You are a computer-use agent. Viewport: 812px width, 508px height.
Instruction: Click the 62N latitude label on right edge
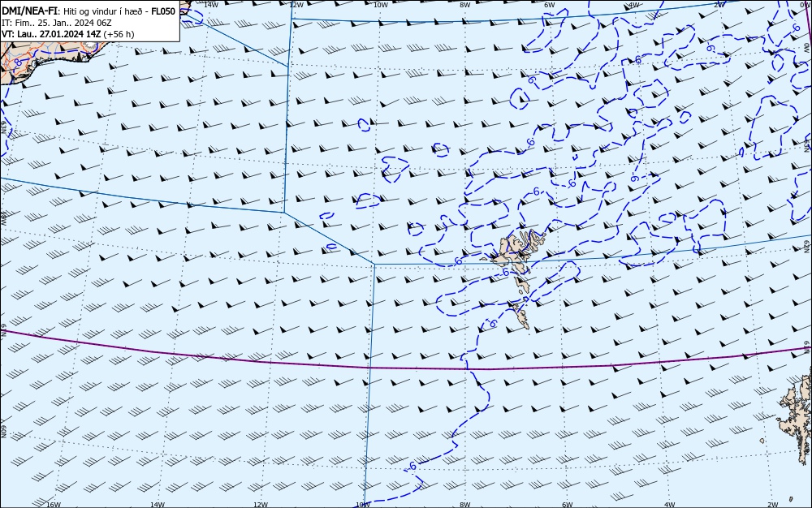click(807, 246)
